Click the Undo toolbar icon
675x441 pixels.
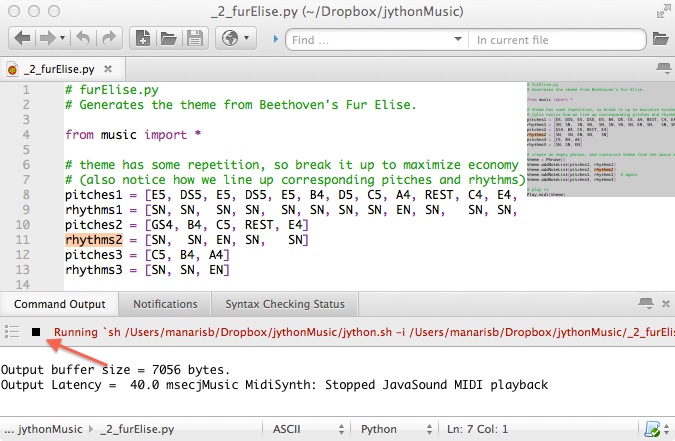[81, 40]
